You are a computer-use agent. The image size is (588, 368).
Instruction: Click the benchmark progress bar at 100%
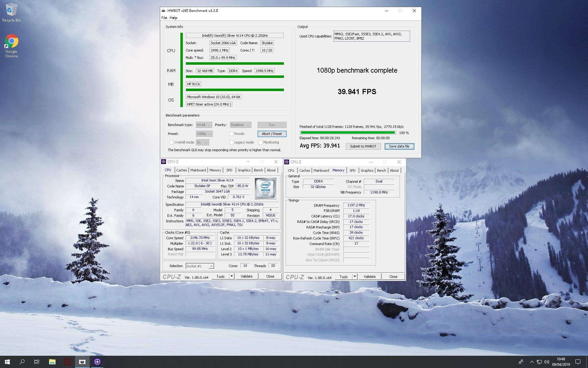(348, 133)
